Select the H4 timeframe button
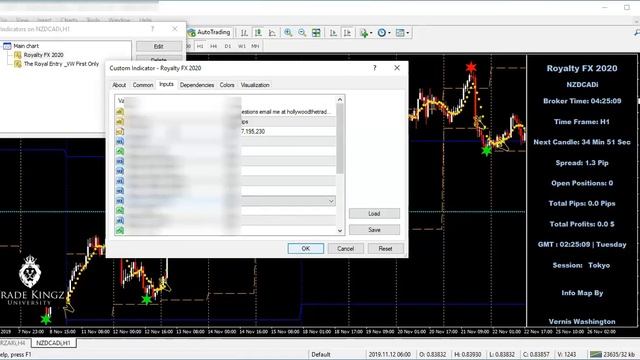The height and width of the screenshot is (360, 640). tap(213, 46)
